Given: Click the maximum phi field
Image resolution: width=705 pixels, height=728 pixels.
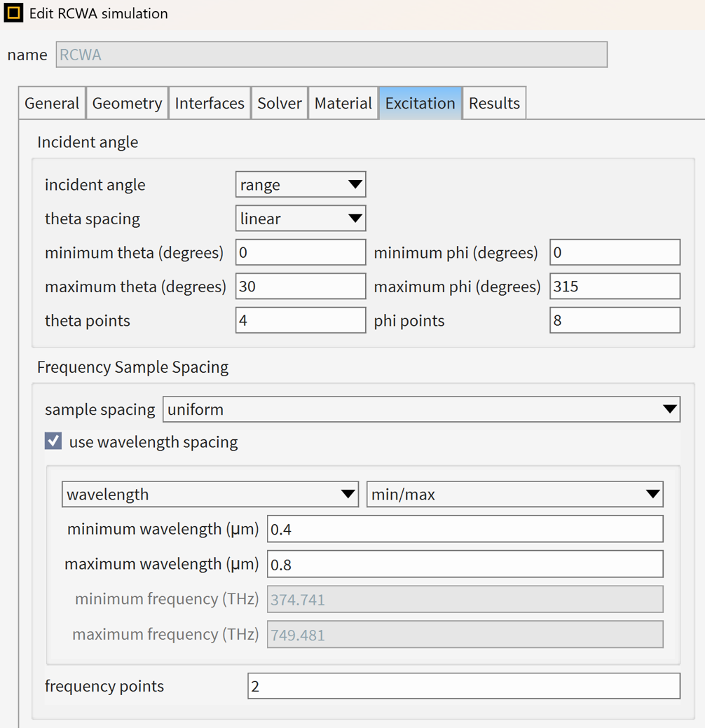Looking at the screenshot, I should pyautogui.click(x=615, y=286).
